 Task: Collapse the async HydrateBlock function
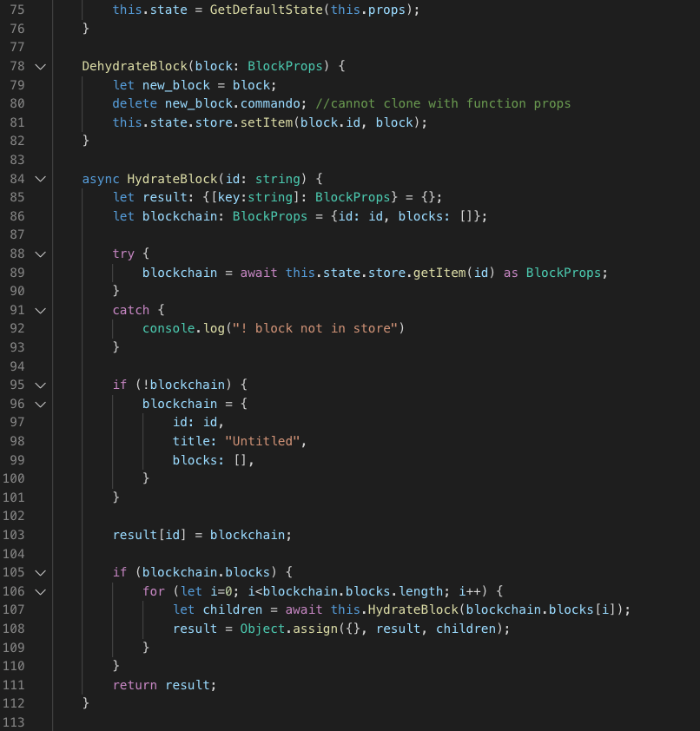pyautogui.click(x=40, y=179)
